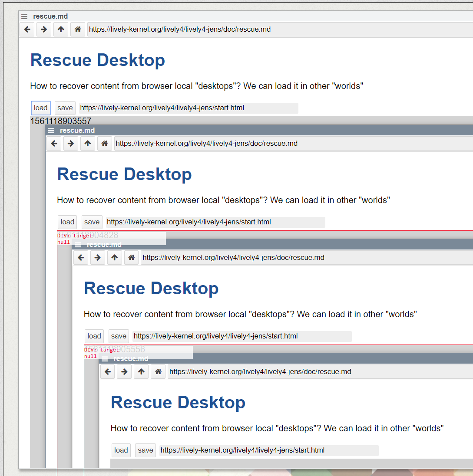Click the start.html URL field in third nested page
This screenshot has height=476, width=473.
(x=241, y=336)
